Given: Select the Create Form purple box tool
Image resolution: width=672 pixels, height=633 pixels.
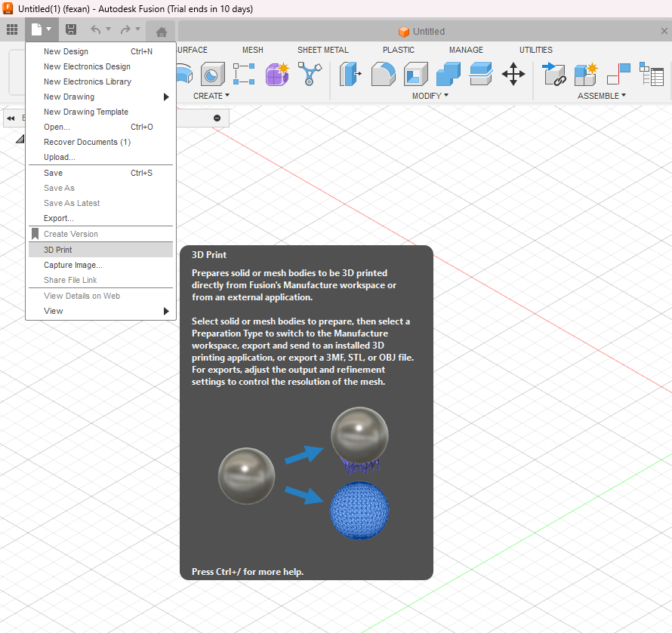Looking at the screenshot, I should click(x=277, y=74).
